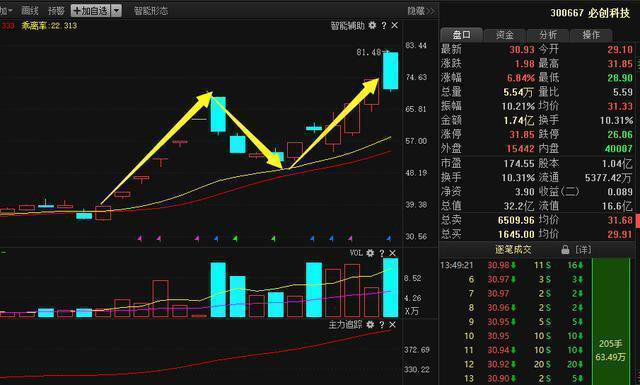Click the 智能辅助 panel label

347,26
